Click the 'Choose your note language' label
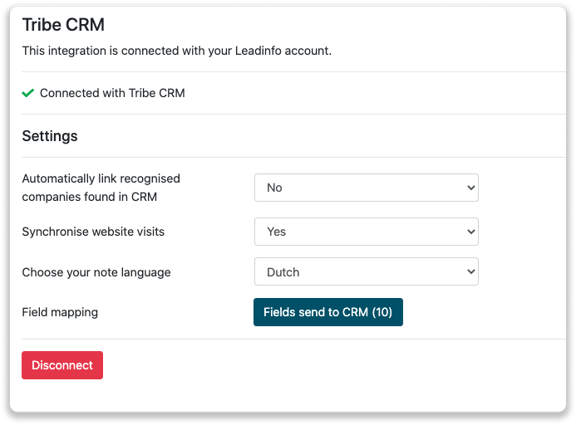The height and width of the screenshot is (425, 576). (96, 272)
